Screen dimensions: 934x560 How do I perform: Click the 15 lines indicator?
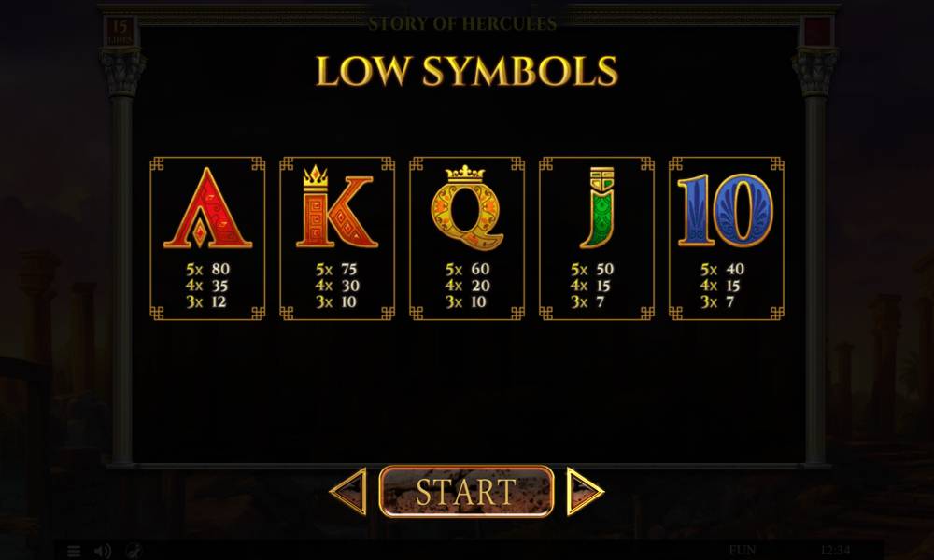click(x=120, y=32)
